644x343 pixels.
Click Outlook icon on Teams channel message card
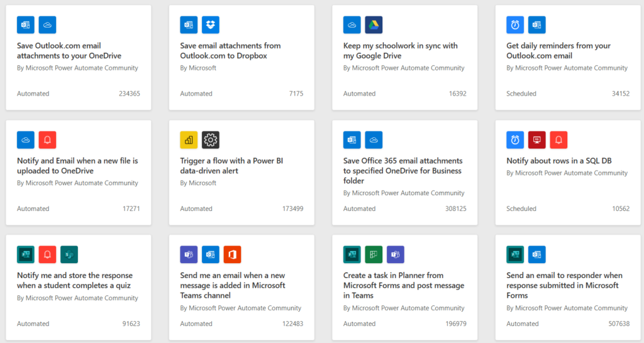(210, 254)
